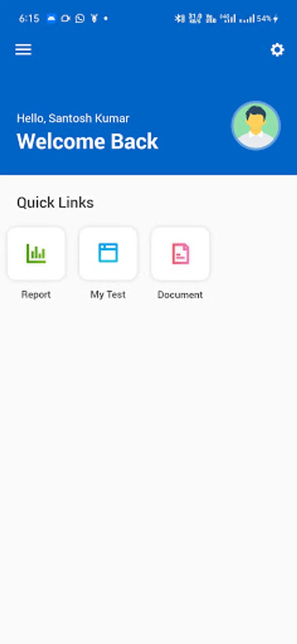
Task: Click the Welcome Back heading
Action: (x=87, y=141)
